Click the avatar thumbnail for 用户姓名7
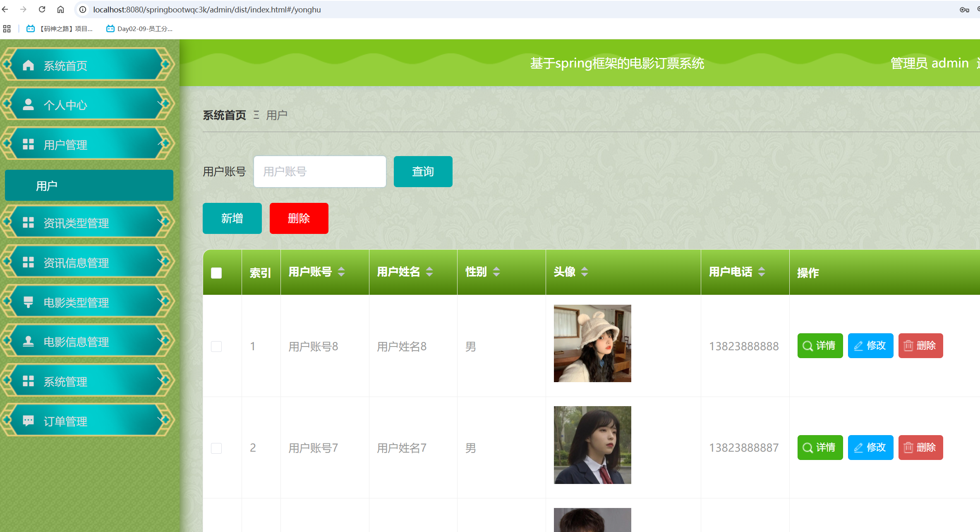This screenshot has height=532, width=980. (592, 445)
